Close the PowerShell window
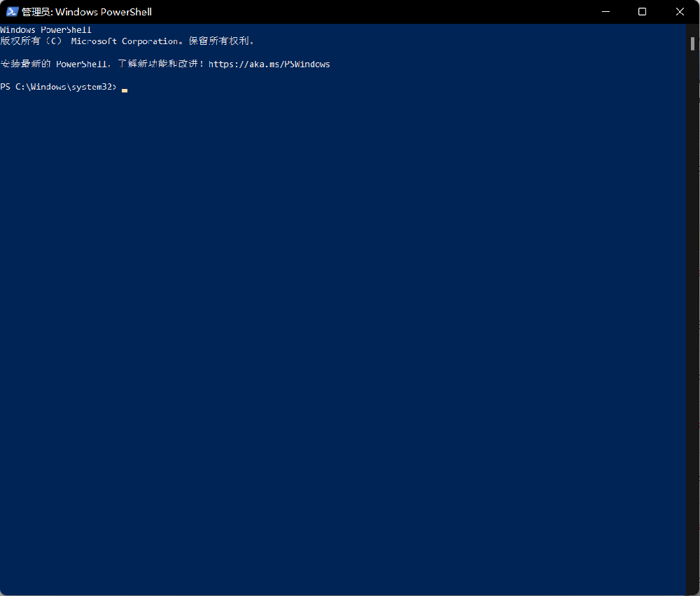This screenshot has height=596, width=700. pyautogui.click(x=680, y=12)
